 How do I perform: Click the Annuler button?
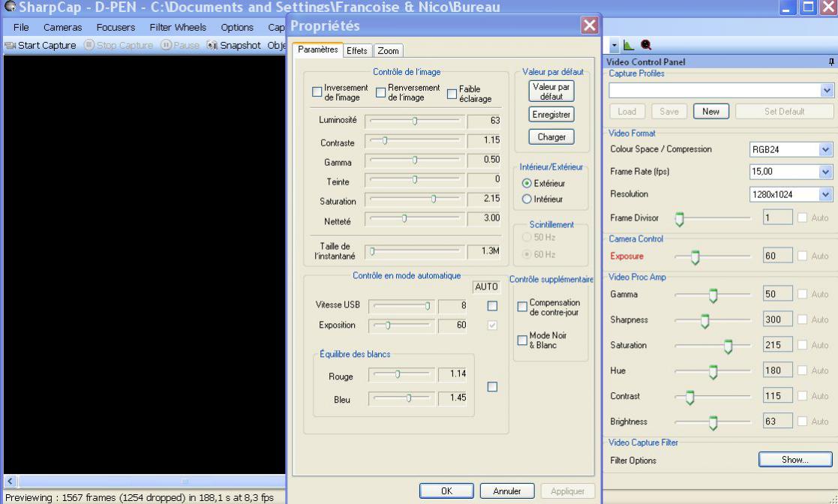tap(506, 491)
